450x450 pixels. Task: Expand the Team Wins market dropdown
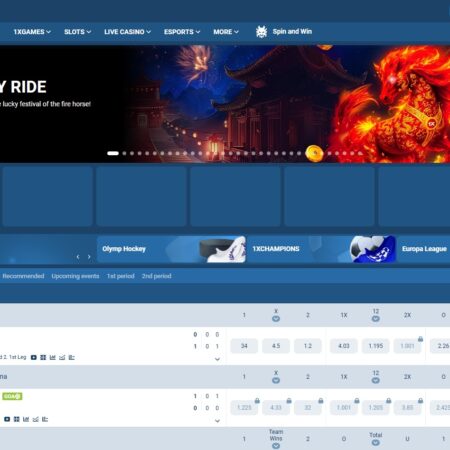pos(276,446)
